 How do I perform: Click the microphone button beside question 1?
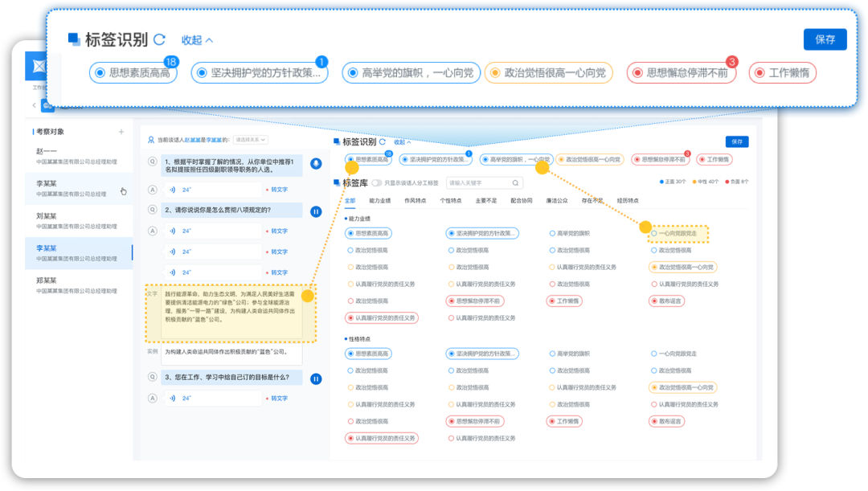click(316, 164)
